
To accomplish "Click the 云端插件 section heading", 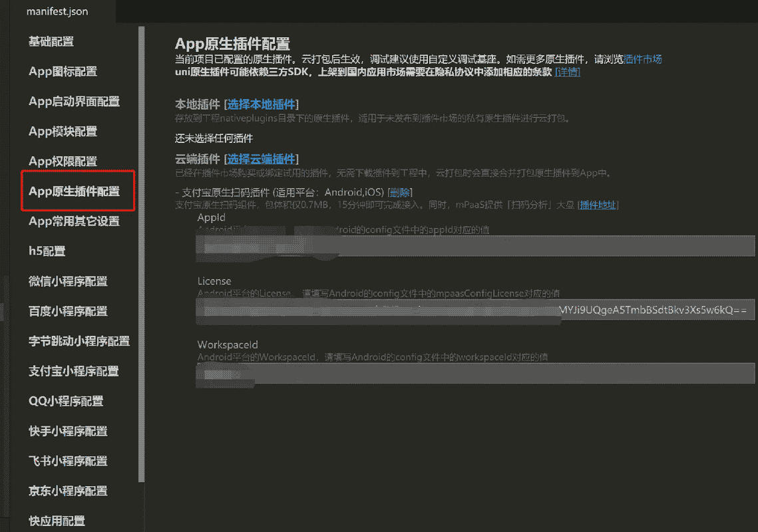I will [x=197, y=159].
